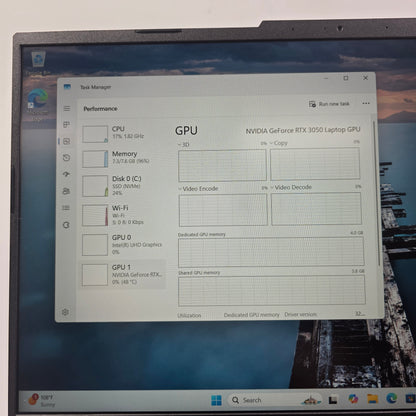Image resolution: width=416 pixels, height=416 pixels.
Task: Open the Users icon in sidebar
Action: tap(66, 191)
